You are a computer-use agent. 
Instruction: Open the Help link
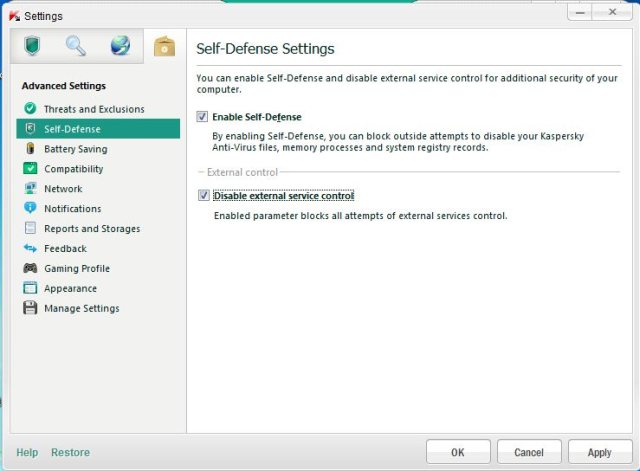(x=27, y=453)
